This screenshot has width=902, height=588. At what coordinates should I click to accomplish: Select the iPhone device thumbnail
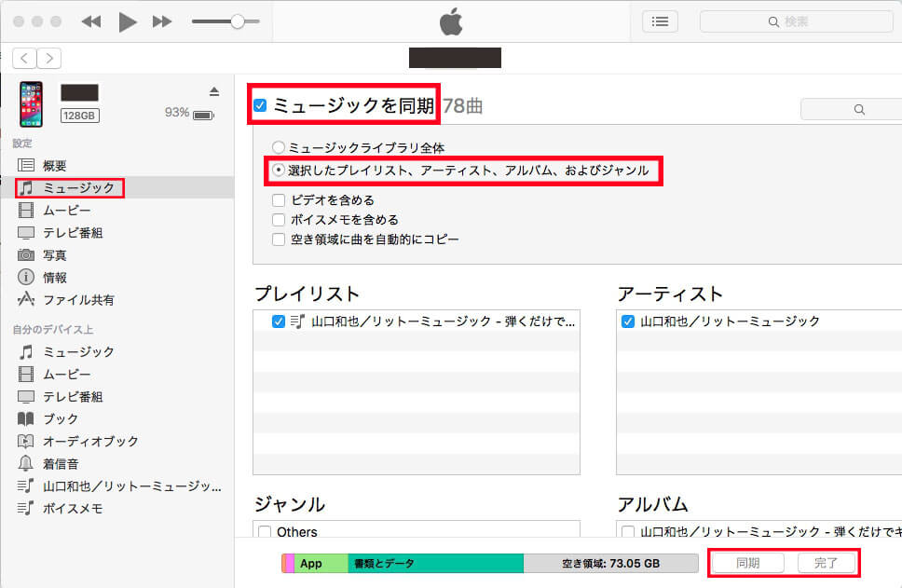click(31, 103)
